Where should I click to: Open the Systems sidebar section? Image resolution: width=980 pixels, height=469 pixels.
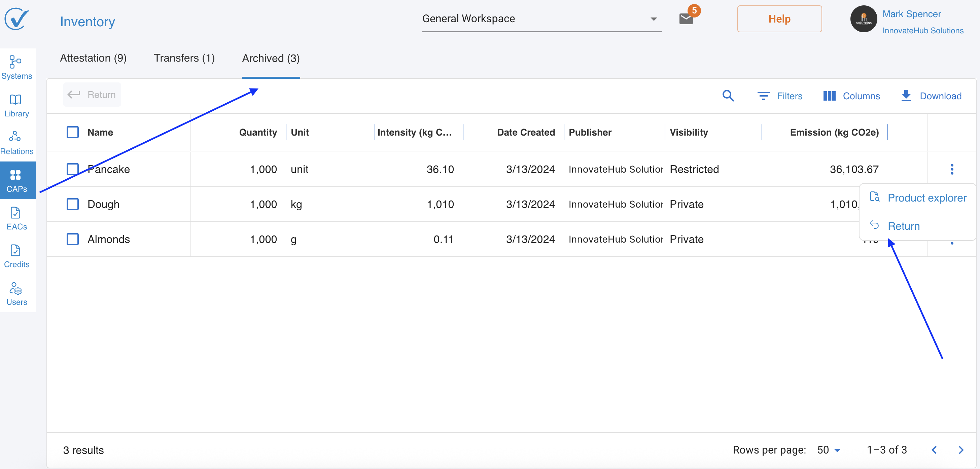click(x=16, y=67)
